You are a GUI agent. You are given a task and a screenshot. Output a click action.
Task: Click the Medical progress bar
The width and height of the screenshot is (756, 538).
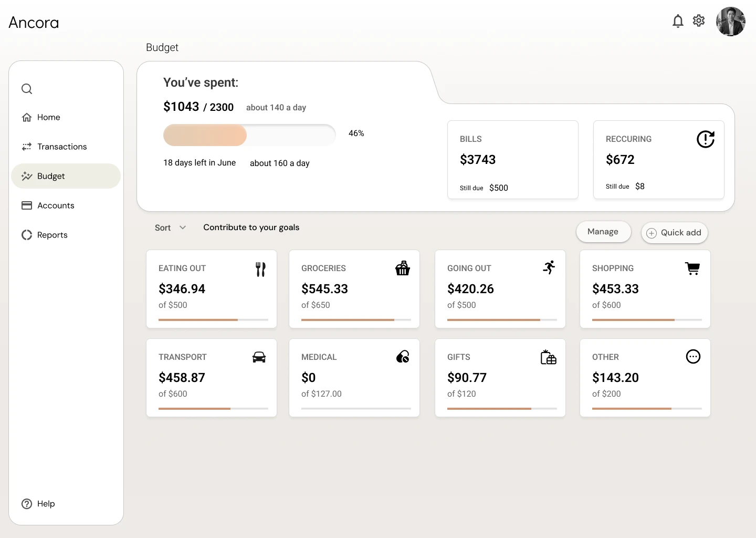(356, 408)
